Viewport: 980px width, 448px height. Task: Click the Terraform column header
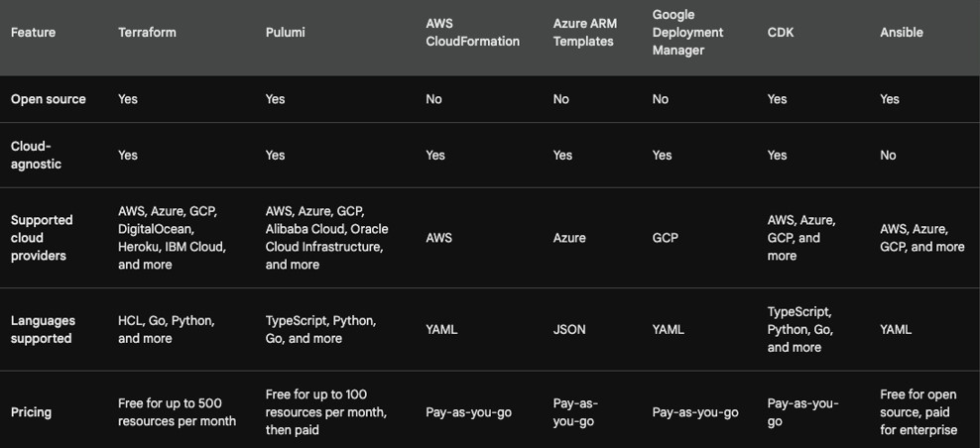click(x=147, y=33)
